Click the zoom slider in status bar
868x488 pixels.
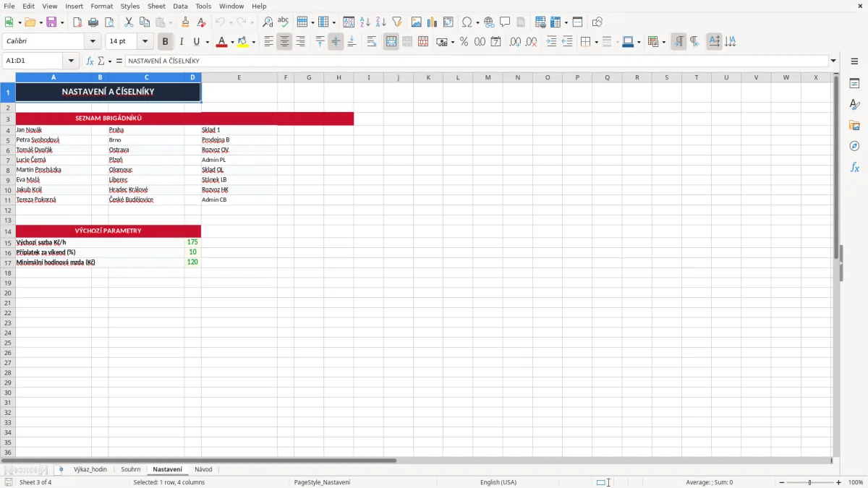point(809,482)
